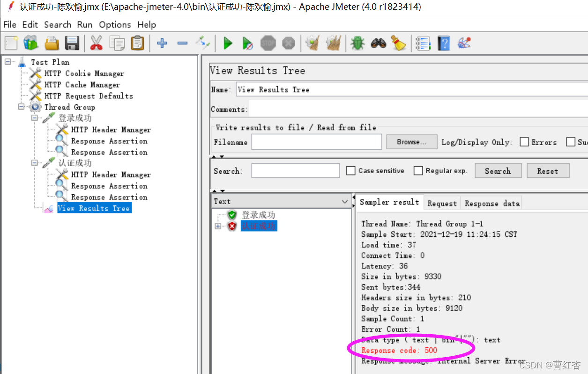588x374 pixels.
Task: Check the Case sensitive search option
Action: (x=351, y=170)
